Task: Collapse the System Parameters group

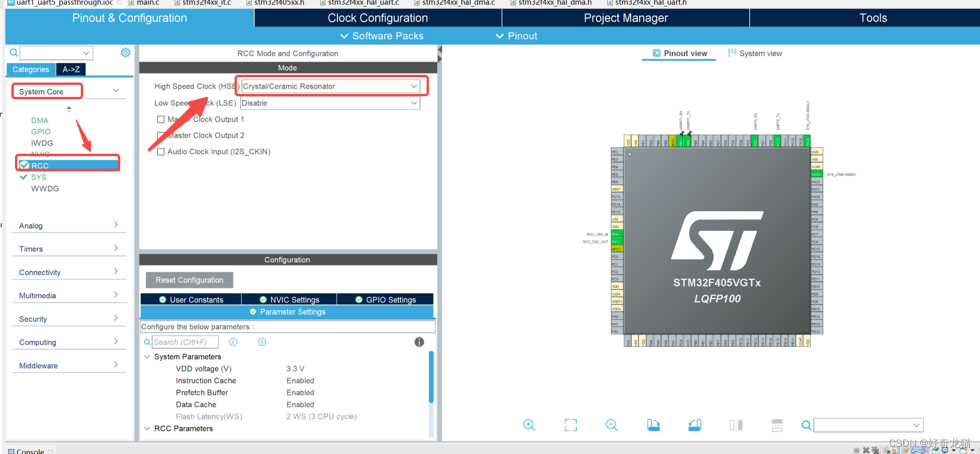Action: pos(147,357)
